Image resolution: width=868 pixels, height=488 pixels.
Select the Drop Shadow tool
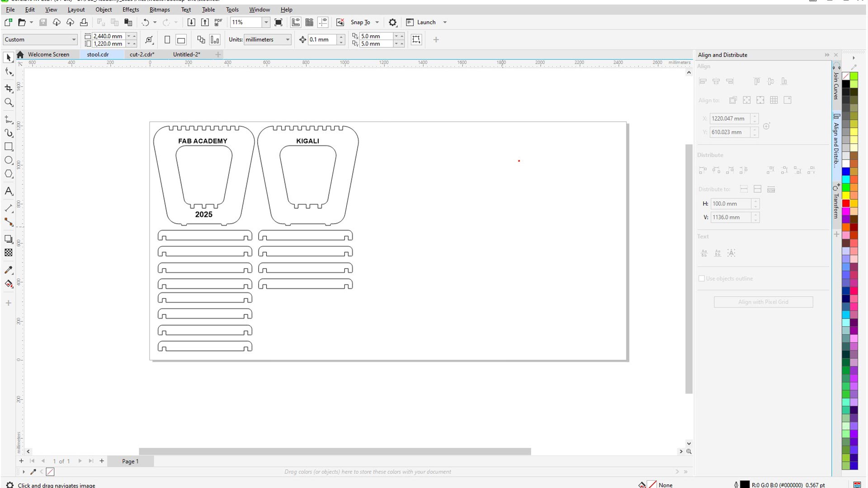pyautogui.click(x=9, y=239)
